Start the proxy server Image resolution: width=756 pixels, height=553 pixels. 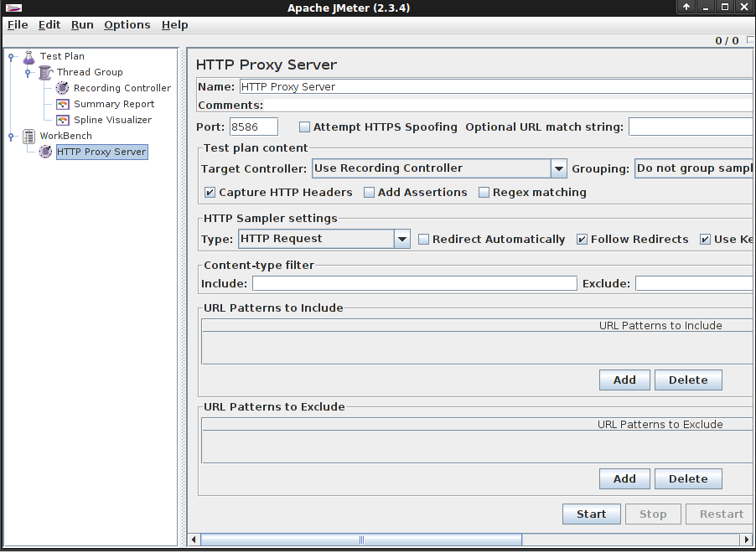[x=591, y=514]
